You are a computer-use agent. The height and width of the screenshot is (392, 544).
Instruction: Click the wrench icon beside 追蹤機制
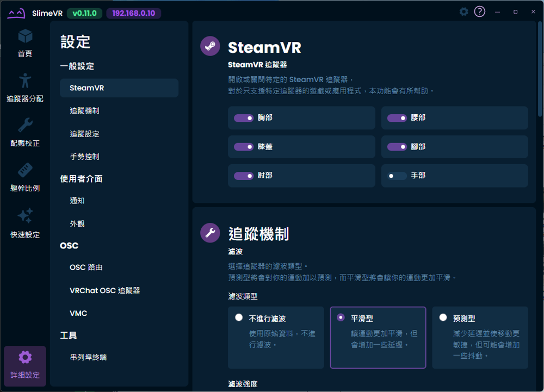[x=211, y=233]
